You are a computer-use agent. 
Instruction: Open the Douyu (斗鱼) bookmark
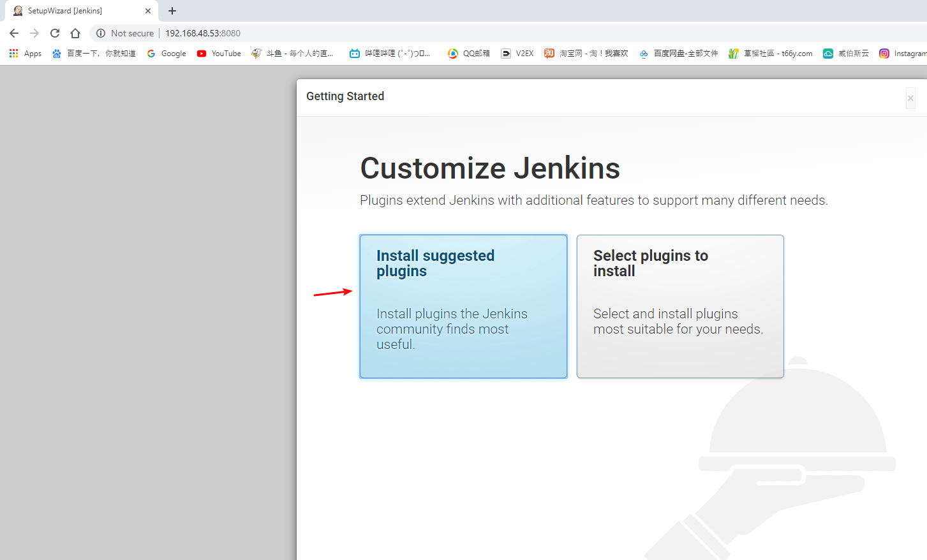292,54
